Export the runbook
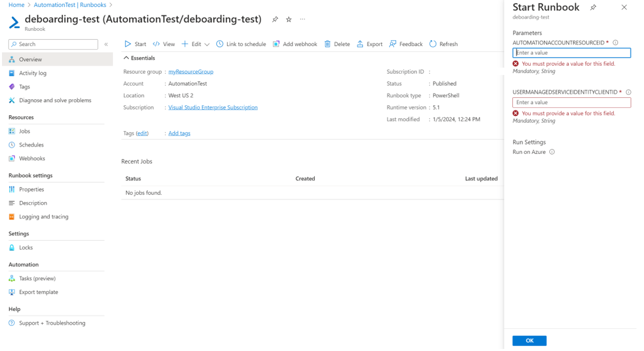 coord(369,44)
